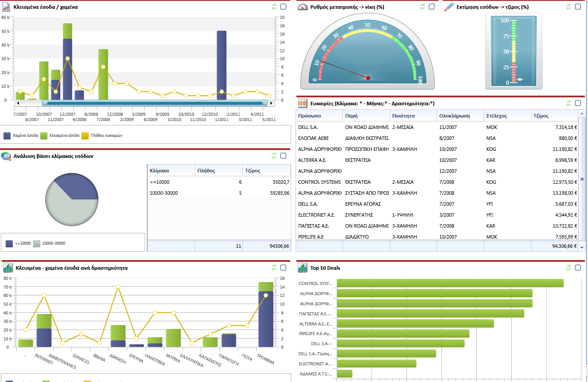Screen dimensions: 588x382
Task: Refresh the Ρυθμός μετατροπής gauge panel
Action: (x=423, y=7)
